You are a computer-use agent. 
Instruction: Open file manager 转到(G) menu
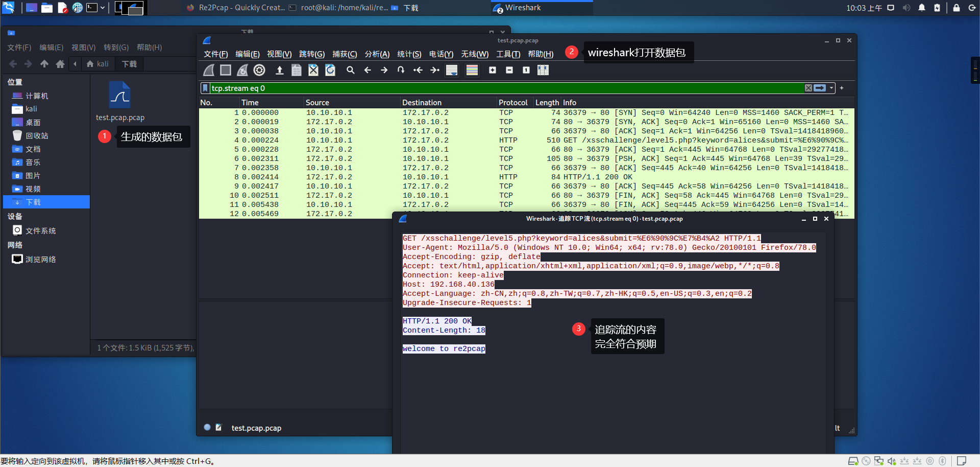[x=116, y=48]
